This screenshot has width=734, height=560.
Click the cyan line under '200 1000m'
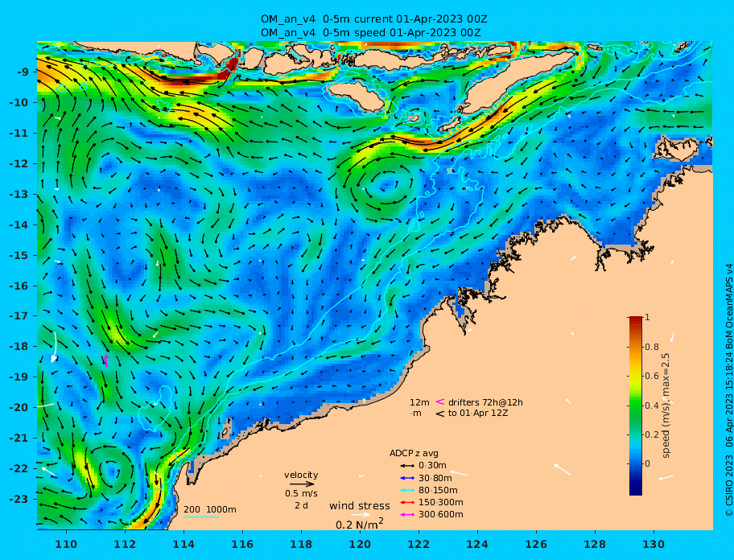(x=201, y=517)
